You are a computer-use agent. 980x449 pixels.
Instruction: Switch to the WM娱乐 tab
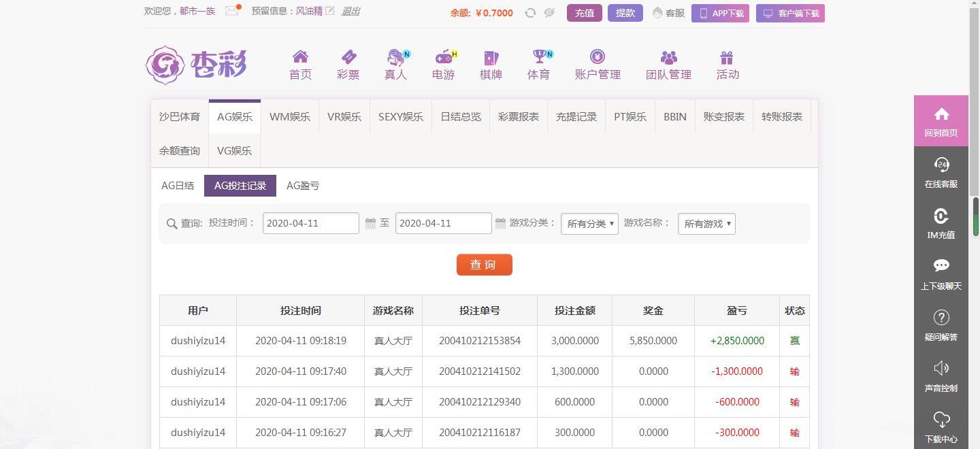pyautogui.click(x=289, y=116)
